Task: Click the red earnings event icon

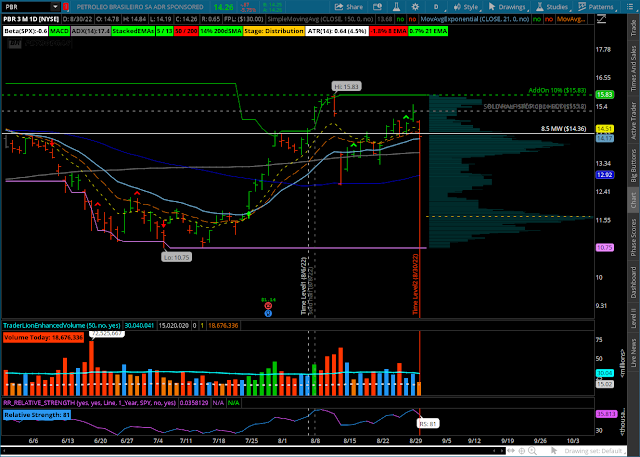Action: tap(268, 306)
